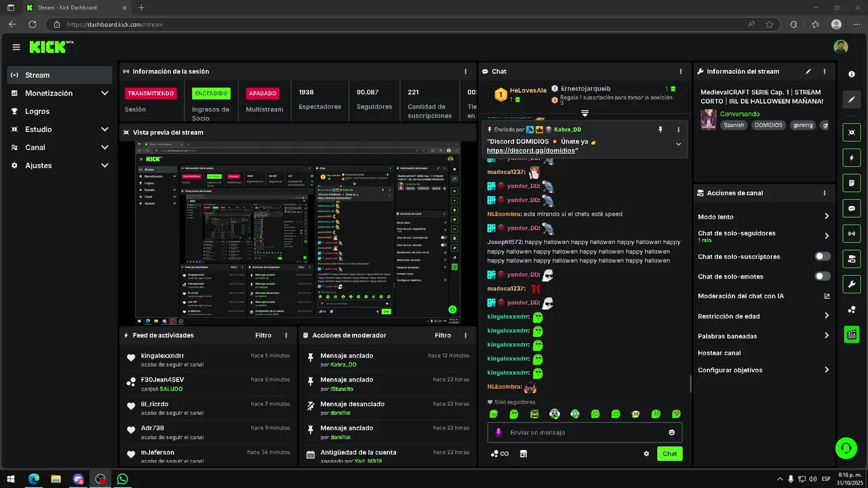Open Filtro in Acciones de moderador panel

click(443, 335)
